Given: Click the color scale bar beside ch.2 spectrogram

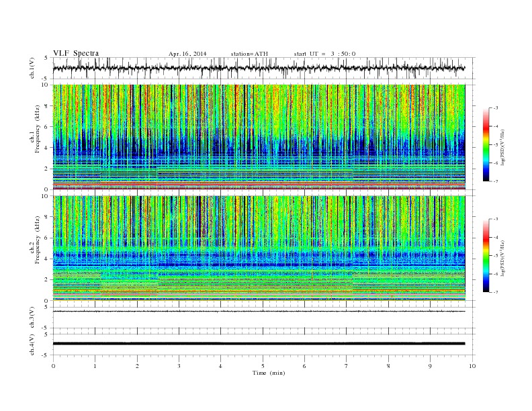Looking at the screenshot, I should tap(486, 255).
